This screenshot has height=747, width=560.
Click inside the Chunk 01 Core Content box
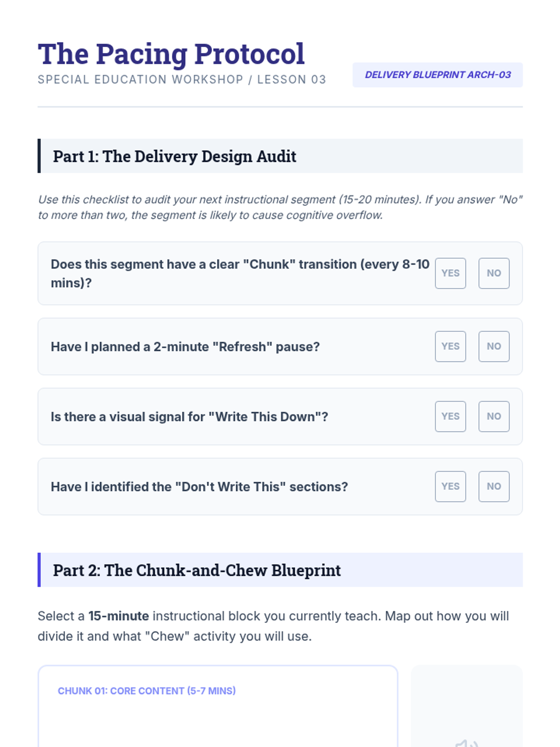(217, 724)
